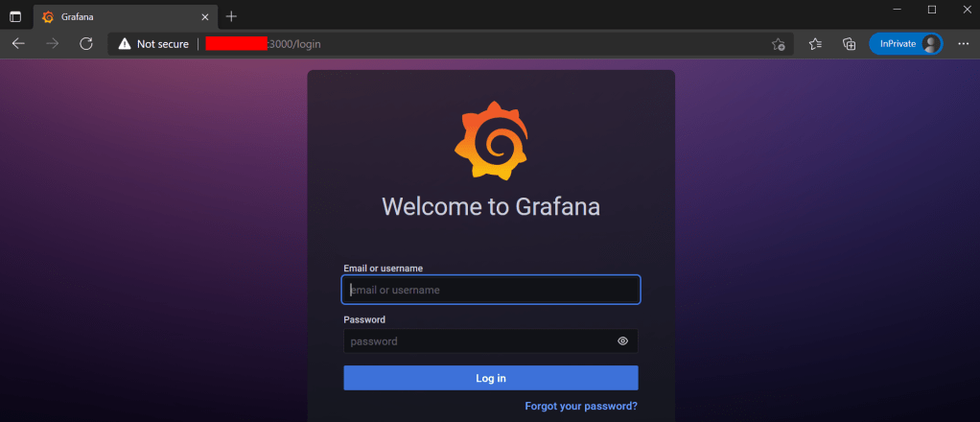The height and width of the screenshot is (422, 980).
Task: Open the Forgot your password link
Action: [x=581, y=406]
